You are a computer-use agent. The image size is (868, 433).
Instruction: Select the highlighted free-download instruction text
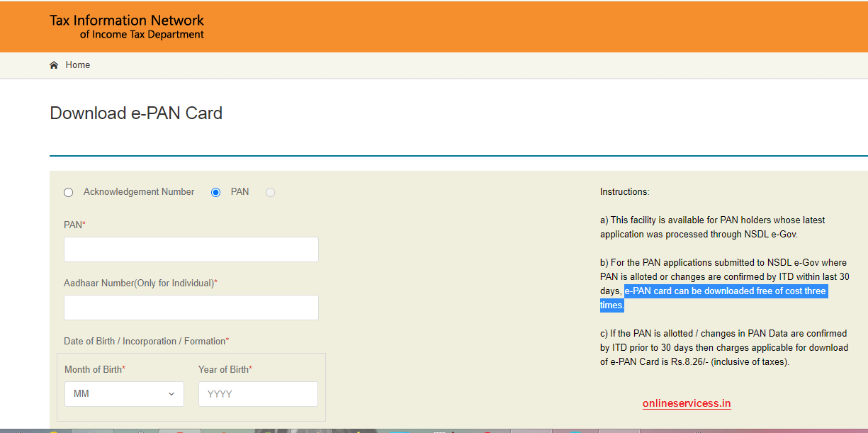tap(725, 291)
